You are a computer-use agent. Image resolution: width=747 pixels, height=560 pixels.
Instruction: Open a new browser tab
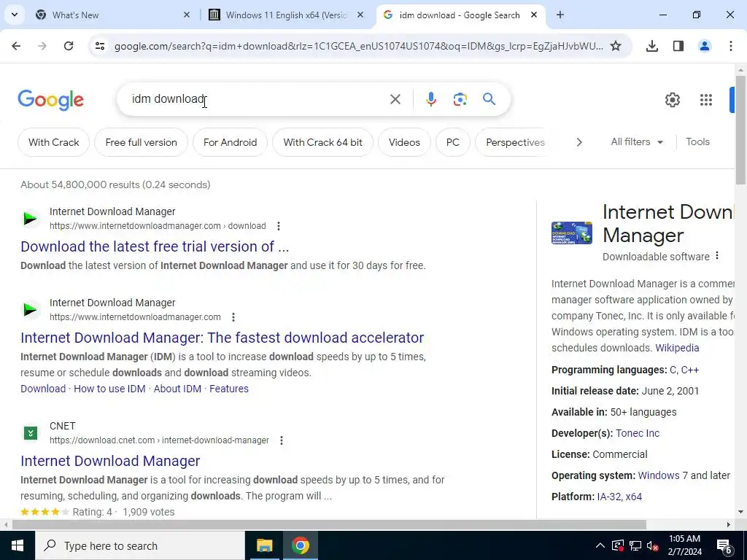pyautogui.click(x=560, y=15)
